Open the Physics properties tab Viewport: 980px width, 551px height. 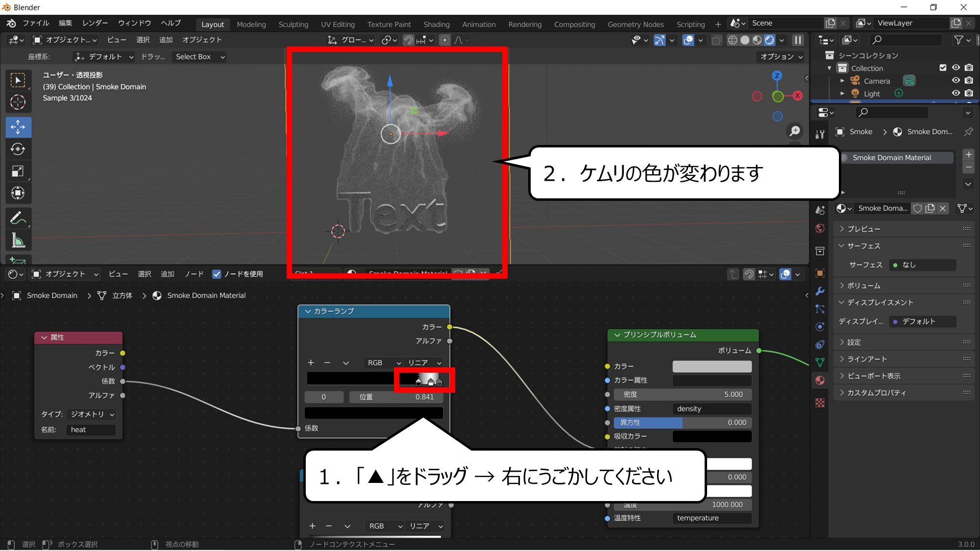coord(820,327)
